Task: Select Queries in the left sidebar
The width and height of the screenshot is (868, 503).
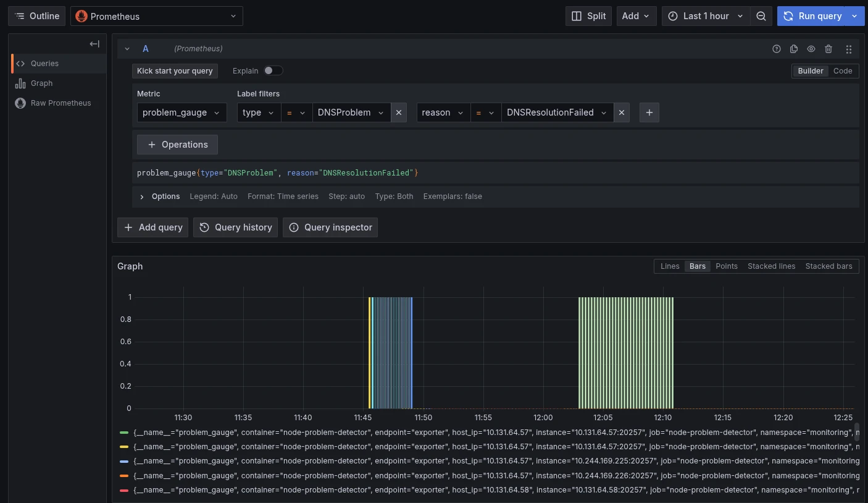Action: tap(44, 63)
